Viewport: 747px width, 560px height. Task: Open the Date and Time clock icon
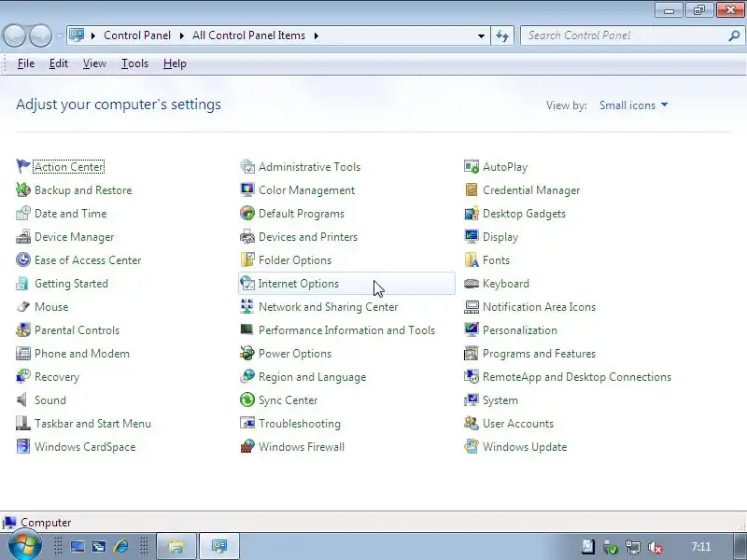[x=22, y=213]
